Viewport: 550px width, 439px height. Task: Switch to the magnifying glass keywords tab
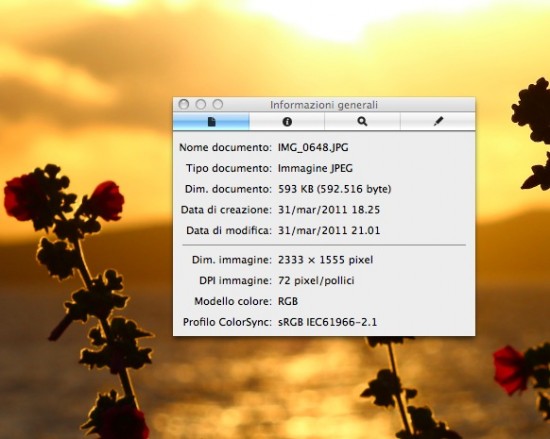362,121
